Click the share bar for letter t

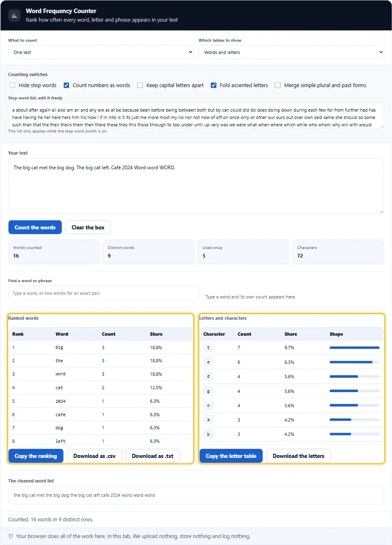[x=354, y=348]
